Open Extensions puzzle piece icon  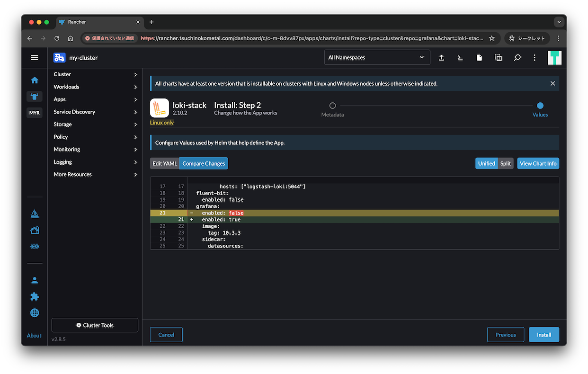35,296
